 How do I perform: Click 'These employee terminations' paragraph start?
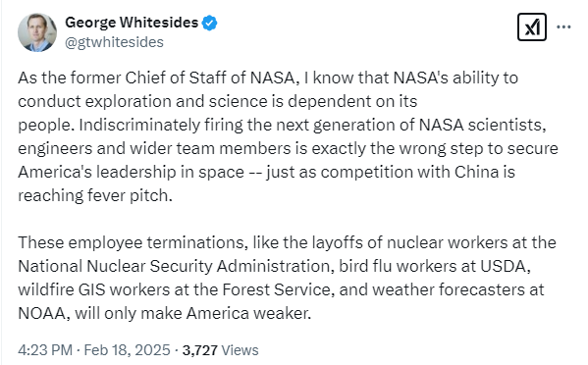pos(133,242)
